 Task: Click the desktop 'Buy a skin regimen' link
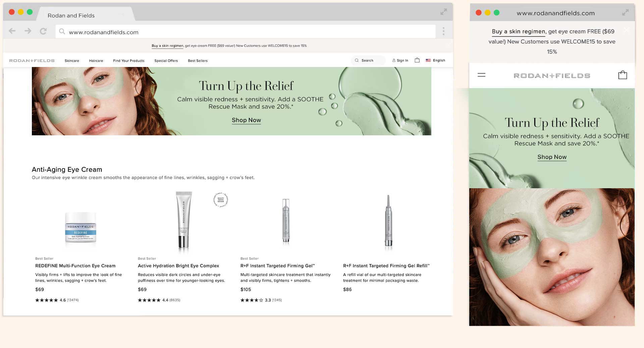[167, 46]
